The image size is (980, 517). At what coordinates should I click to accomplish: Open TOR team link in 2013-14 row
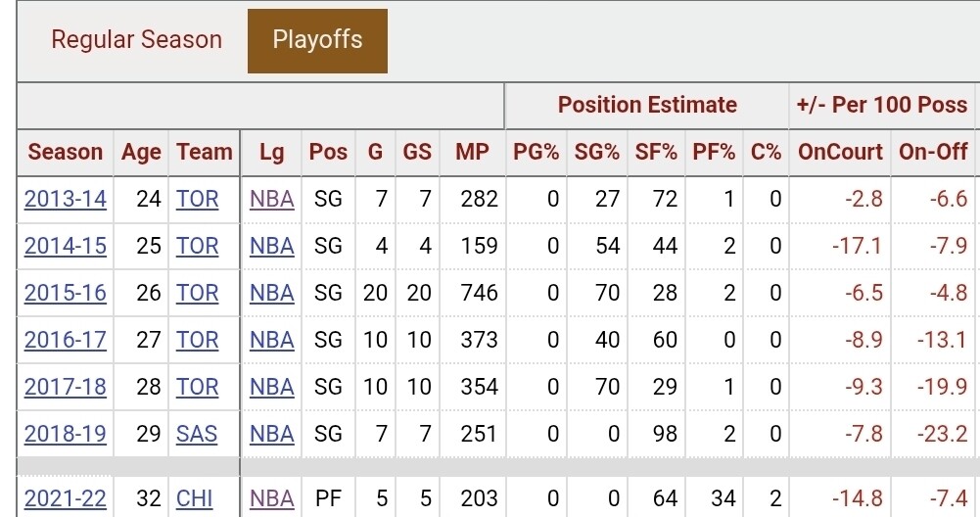(198, 199)
